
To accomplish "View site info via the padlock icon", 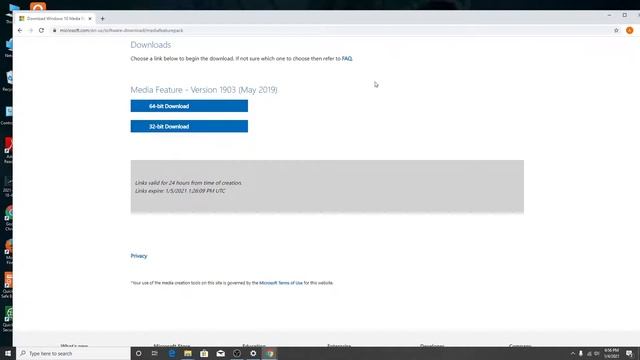I will tap(54, 30).
